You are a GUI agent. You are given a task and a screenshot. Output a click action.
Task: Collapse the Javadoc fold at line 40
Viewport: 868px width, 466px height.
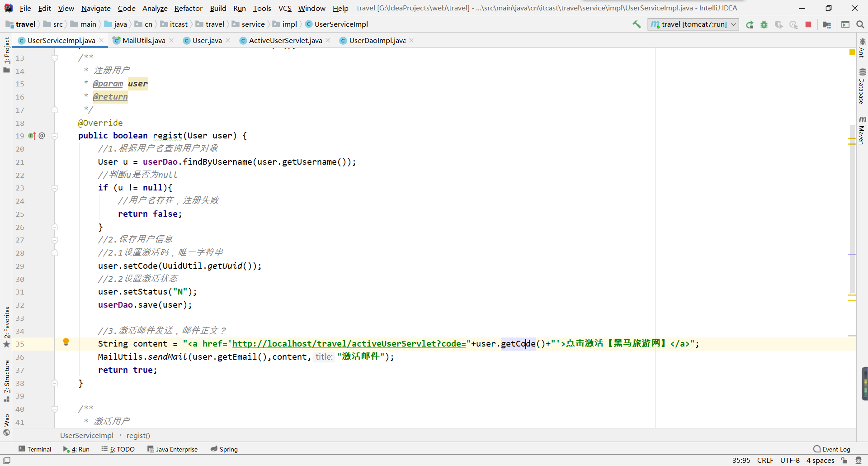[54, 409]
